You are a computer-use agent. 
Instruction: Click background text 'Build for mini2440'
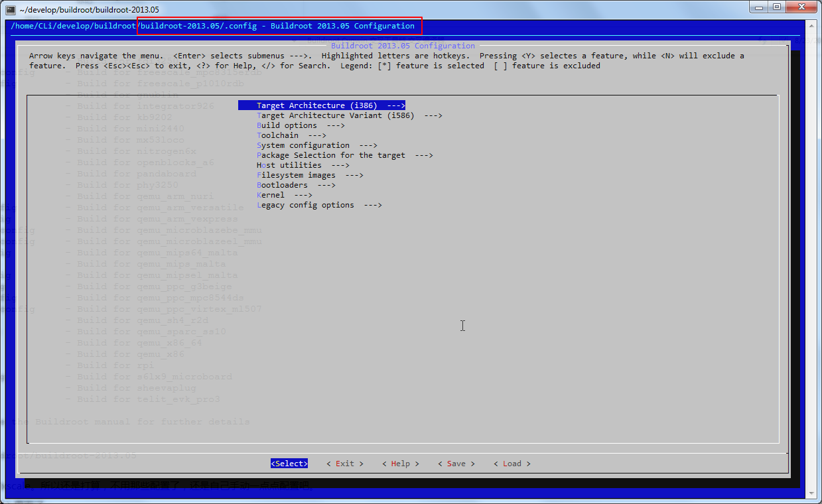pyautogui.click(x=131, y=129)
